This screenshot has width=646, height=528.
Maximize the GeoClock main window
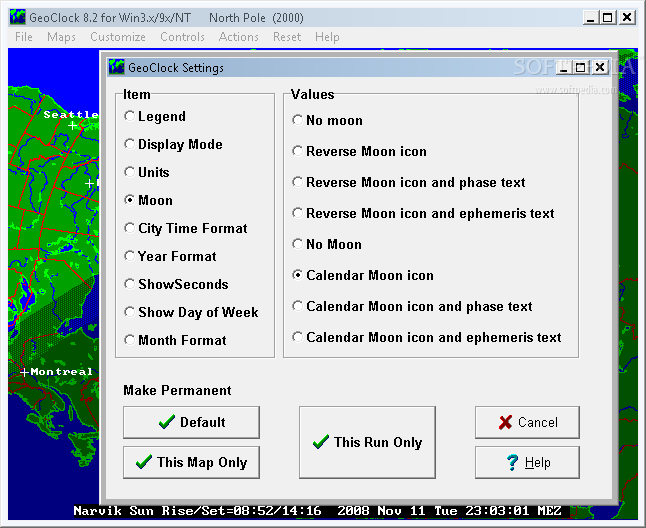pyautogui.click(x=608, y=17)
